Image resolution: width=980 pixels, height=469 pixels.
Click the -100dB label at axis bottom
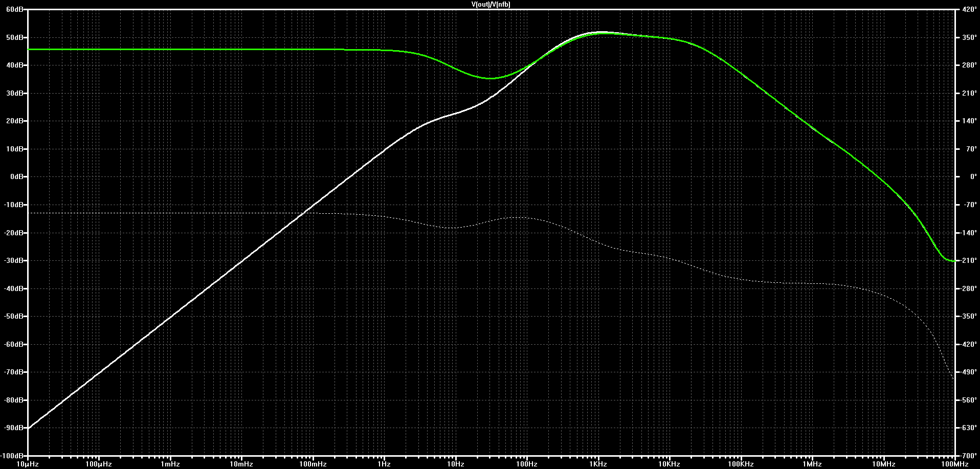click(x=13, y=455)
